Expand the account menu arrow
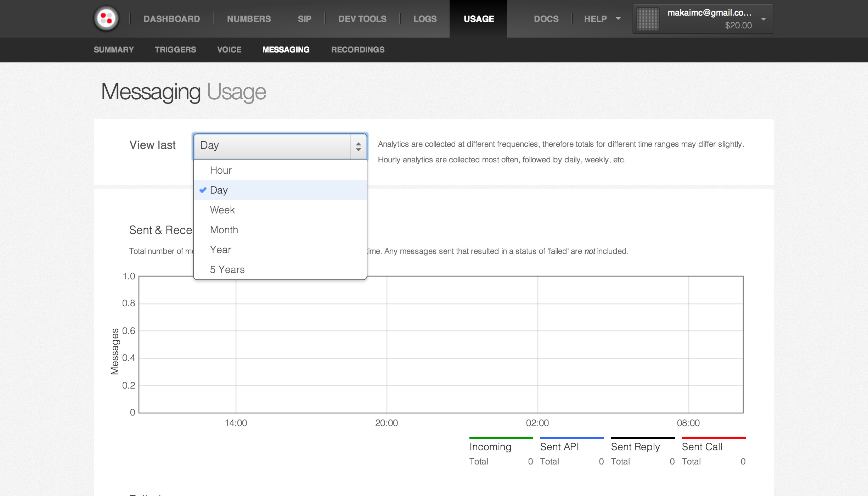 click(763, 19)
